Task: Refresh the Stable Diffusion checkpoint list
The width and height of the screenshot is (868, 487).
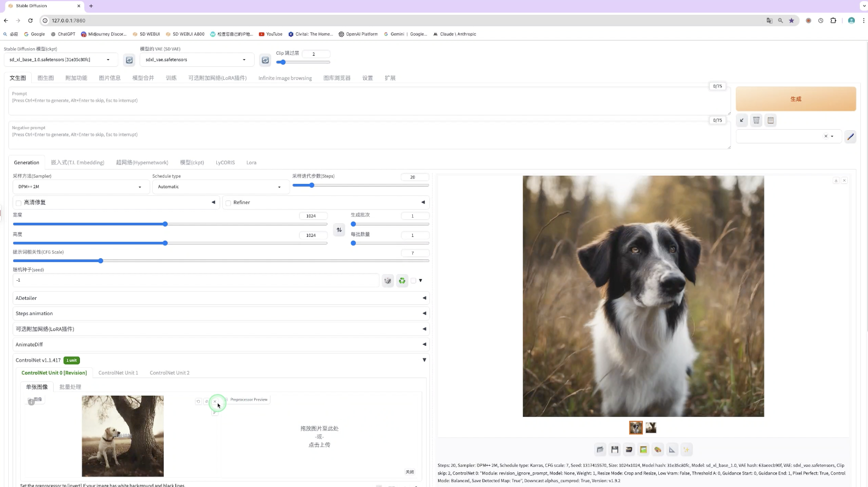Action: click(x=129, y=60)
